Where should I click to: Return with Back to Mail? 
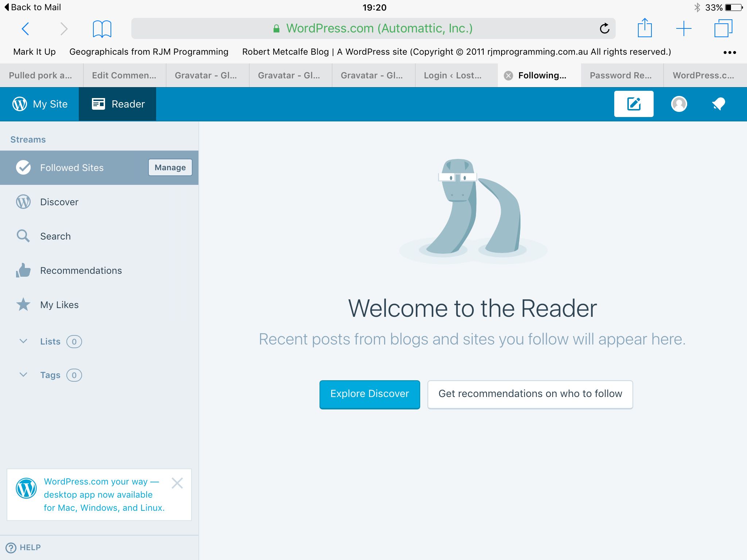tap(32, 7)
